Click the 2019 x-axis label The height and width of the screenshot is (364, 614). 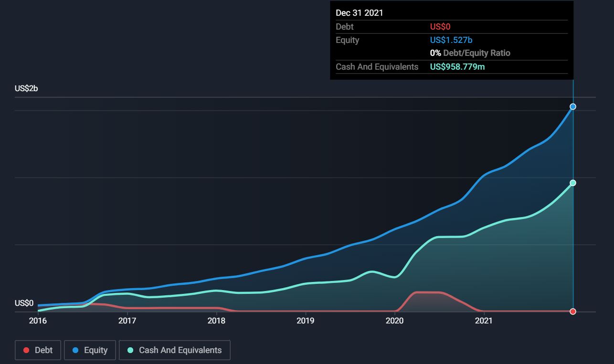306,321
